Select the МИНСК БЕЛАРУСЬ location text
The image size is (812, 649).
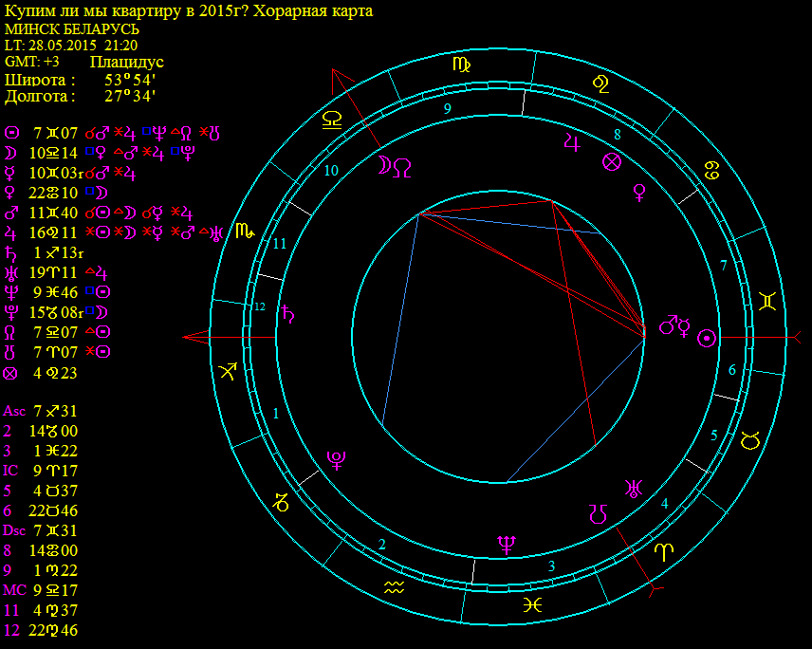65,29
